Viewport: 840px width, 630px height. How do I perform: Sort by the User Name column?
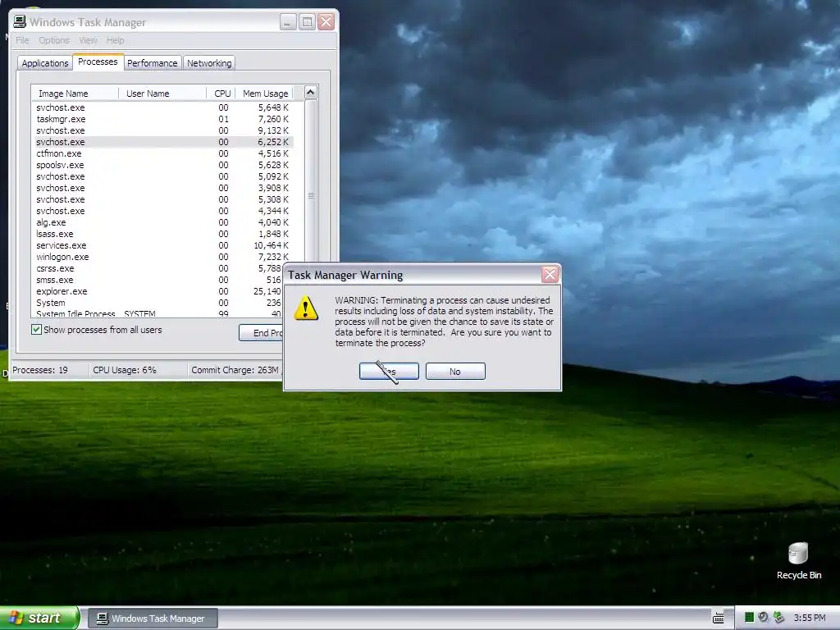pos(162,94)
